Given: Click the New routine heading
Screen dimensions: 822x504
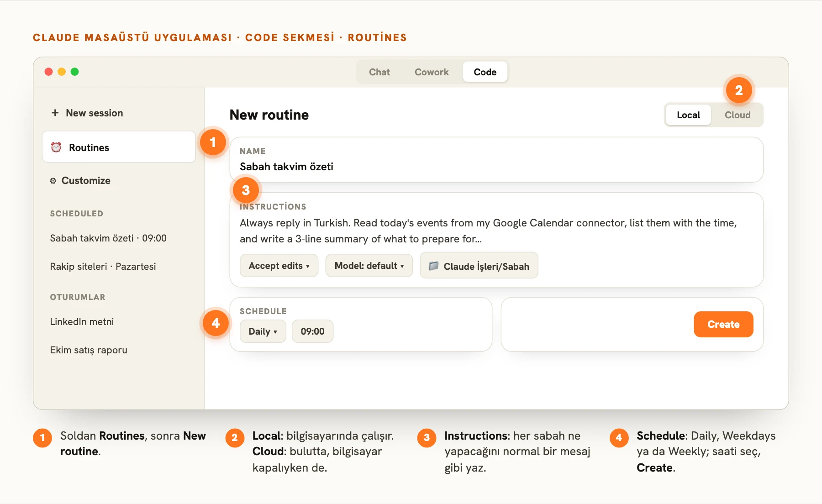Looking at the screenshot, I should (x=269, y=115).
